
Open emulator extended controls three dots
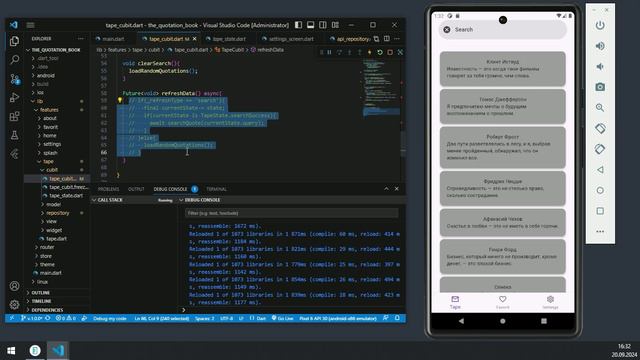tap(600, 231)
